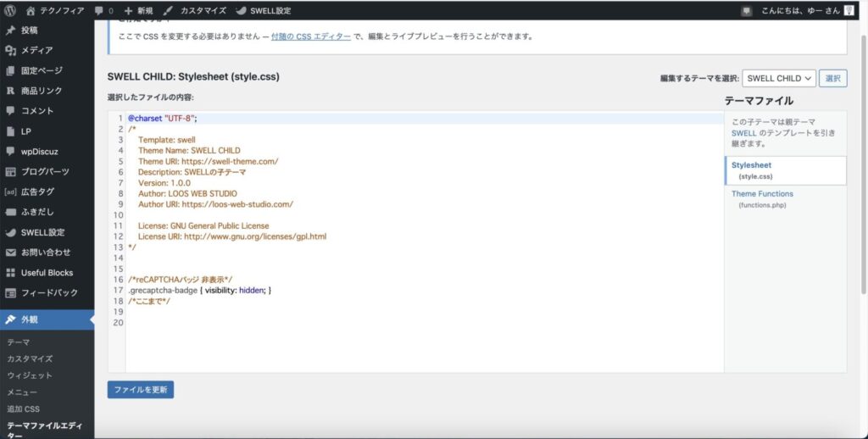This screenshot has height=439, width=868.
Task: Click こんにちは、ゆー さん greeting
Action: click(800, 10)
